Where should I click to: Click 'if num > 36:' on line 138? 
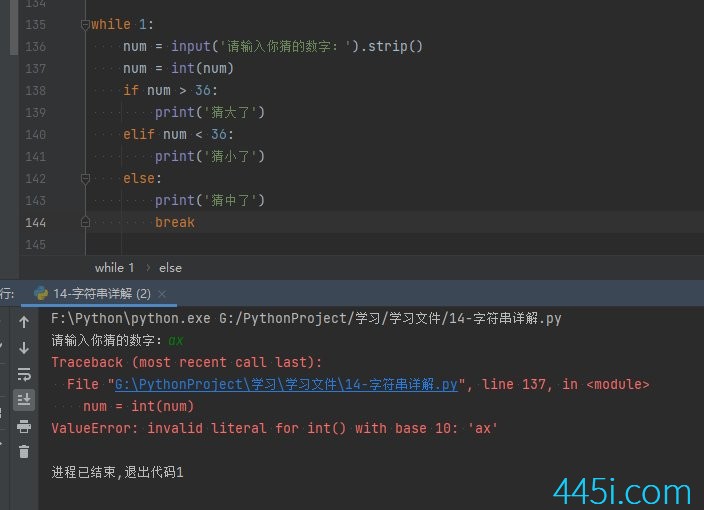pyautogui.click(x=171, y=90)
